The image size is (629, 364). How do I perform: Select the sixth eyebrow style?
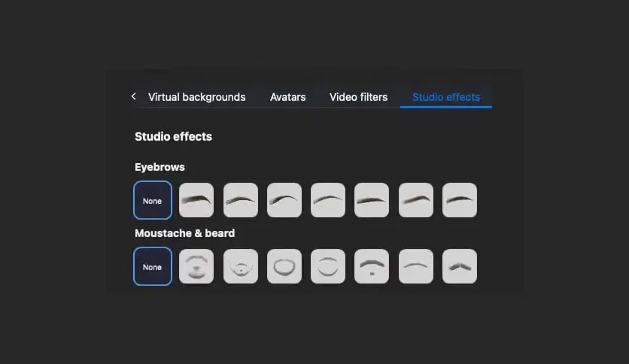point(416,200)
